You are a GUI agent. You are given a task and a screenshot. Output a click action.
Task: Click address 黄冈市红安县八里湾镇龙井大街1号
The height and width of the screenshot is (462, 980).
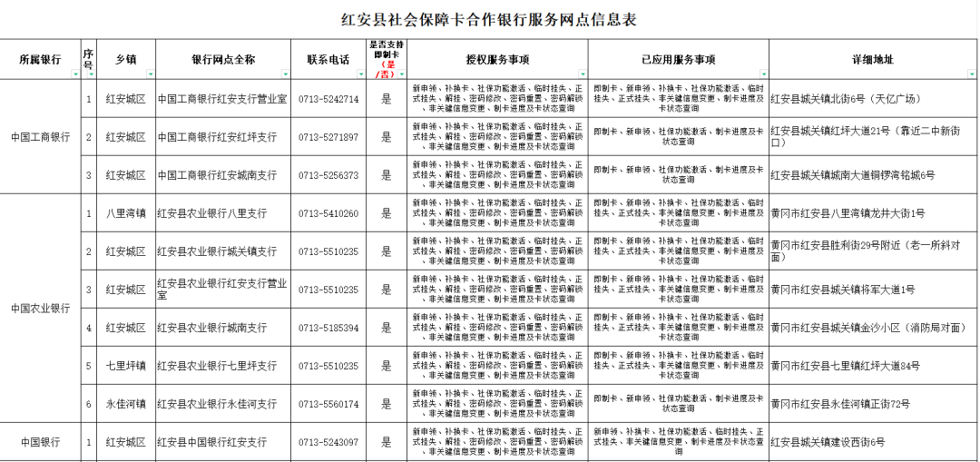(x=874, y=213)
